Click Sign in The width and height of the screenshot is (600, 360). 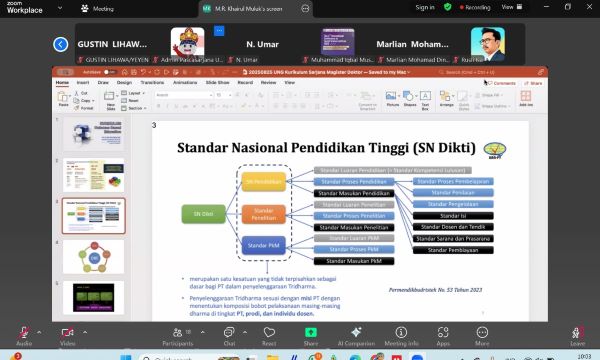tap(425, 7)
